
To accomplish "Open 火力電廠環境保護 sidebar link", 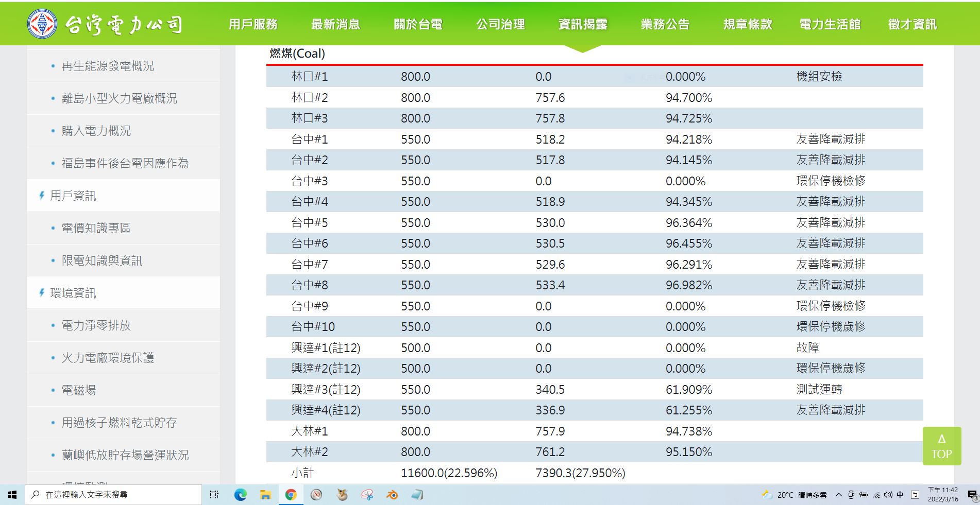I will point(108,358).
